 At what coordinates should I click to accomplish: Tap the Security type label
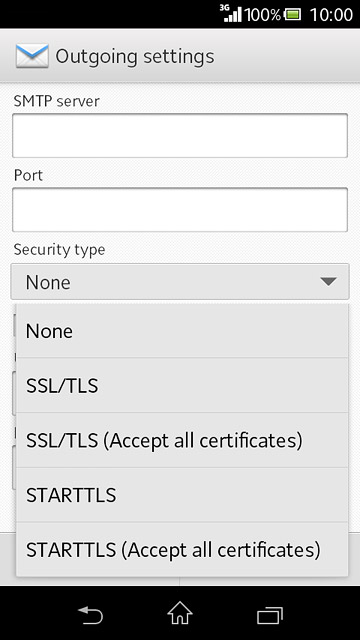point(59,249)
